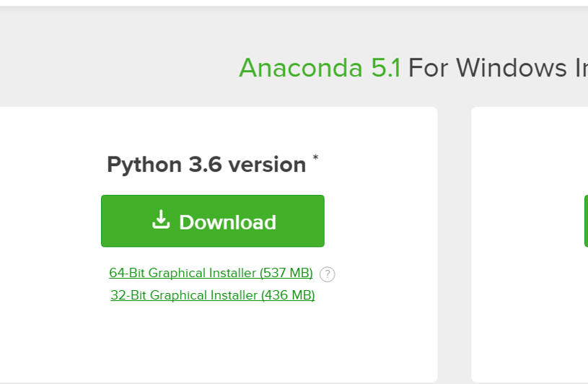The height and width of the screenshot is (384, 588).
Task: Click the question mark help icon
Action: (328, 274)
